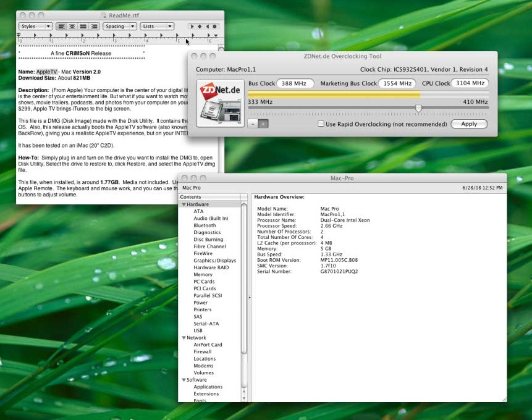The height and width of the screenshot is (420, 532).
Task: Select Applications under Software
Action: click(208, 387)
